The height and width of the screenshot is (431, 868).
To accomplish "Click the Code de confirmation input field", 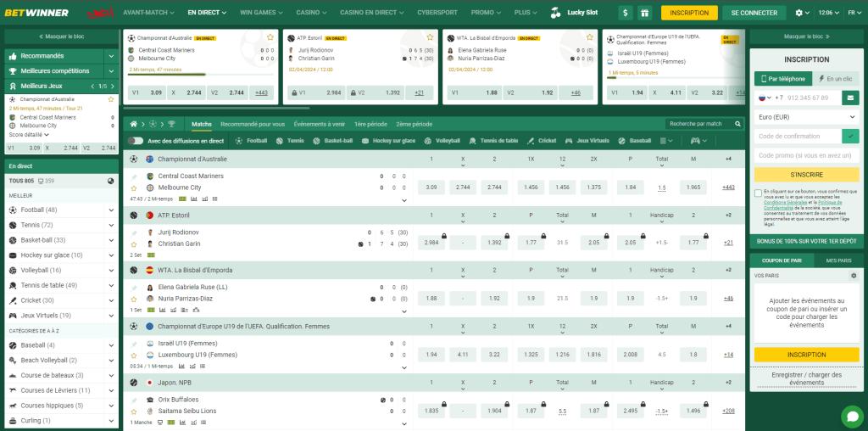I will point(798,137).
